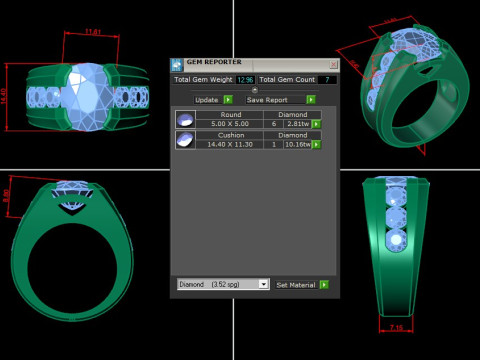Click the Total Gem Count label

tap(287, 80)
